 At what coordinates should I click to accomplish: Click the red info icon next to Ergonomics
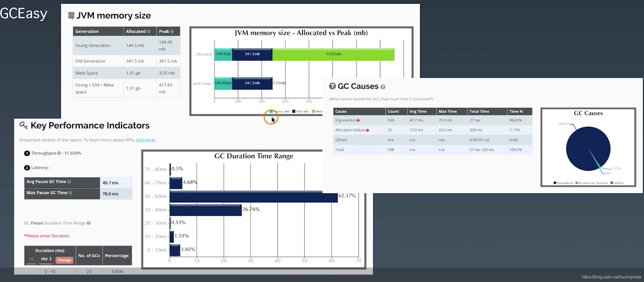coord(358,120)
